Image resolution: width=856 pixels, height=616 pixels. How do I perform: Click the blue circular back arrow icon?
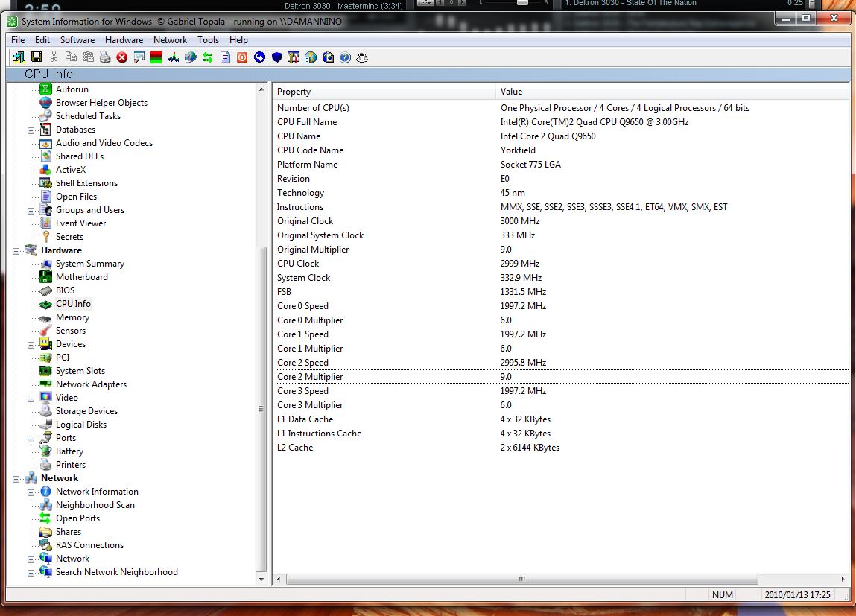[x=259, y=57]
